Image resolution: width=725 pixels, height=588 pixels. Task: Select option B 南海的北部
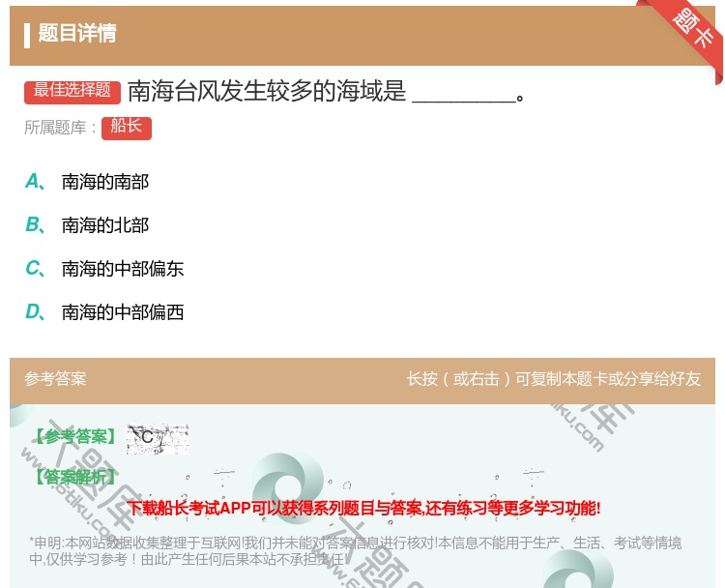pos(87,224)
